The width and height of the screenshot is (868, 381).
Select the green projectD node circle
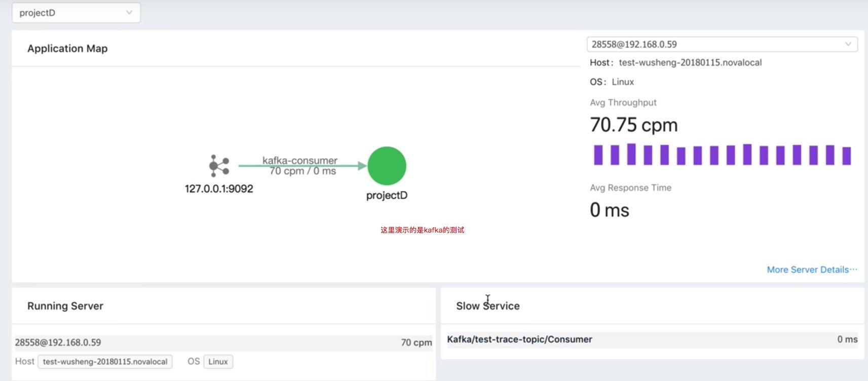(387, 166)
